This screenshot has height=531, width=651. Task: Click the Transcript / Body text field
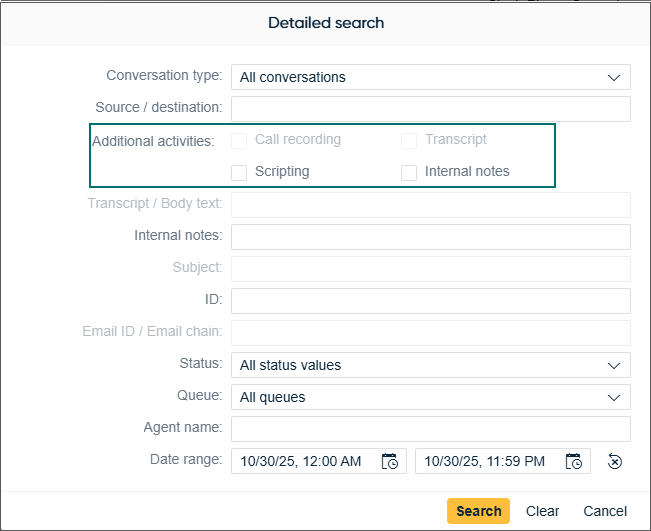pos(430,205)
